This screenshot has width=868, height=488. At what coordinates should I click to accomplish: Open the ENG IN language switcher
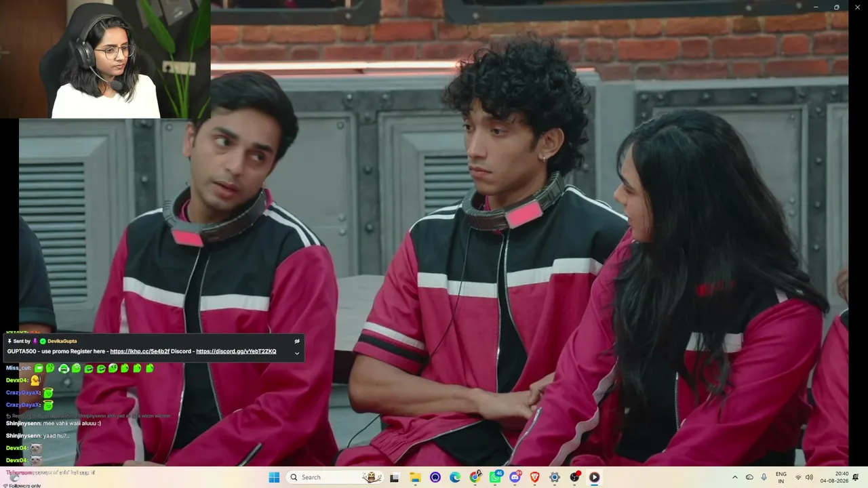pyautogui.click(x=781, y=477)
